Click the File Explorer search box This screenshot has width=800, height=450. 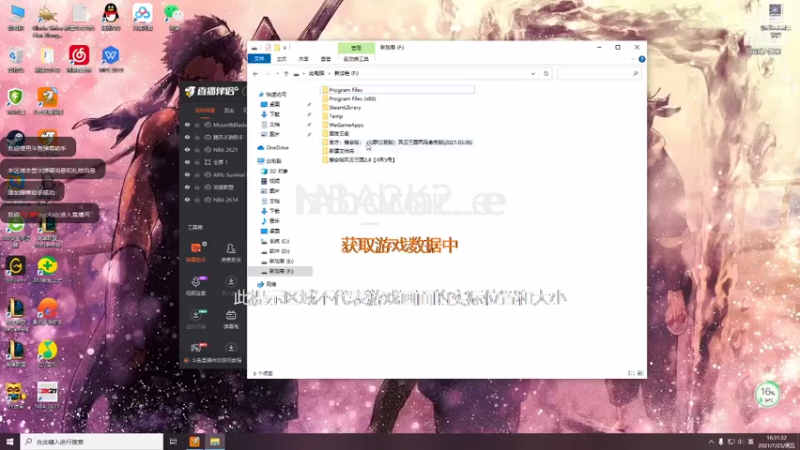coord(599,73)
